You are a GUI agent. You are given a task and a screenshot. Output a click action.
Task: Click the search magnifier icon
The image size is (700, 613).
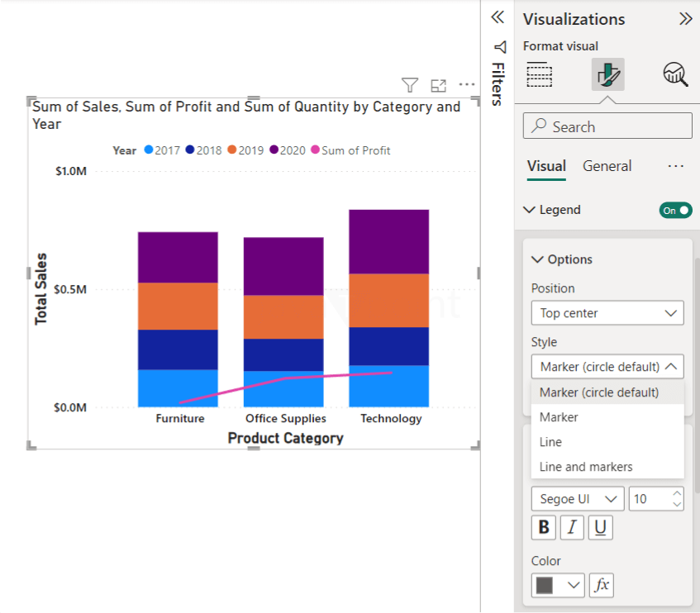pos(539,126)
